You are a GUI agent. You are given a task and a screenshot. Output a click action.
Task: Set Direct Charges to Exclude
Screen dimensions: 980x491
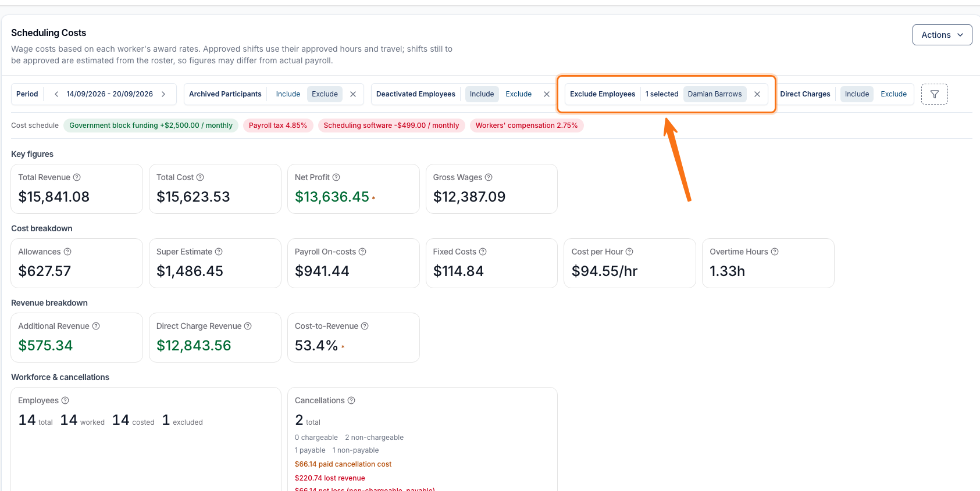(x=893, y=94)
